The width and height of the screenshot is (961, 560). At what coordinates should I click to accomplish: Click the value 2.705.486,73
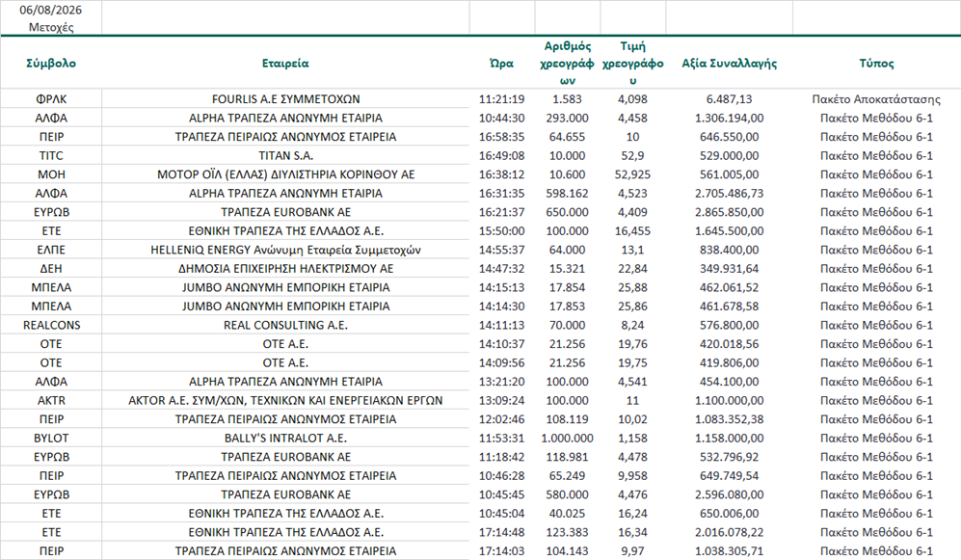tap(730, 193)
